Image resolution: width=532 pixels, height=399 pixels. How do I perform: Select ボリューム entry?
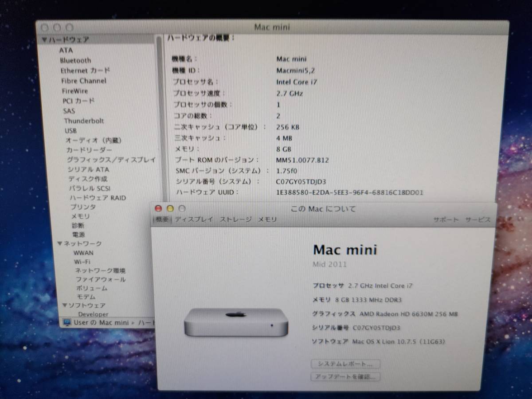(x=92, y=288)
